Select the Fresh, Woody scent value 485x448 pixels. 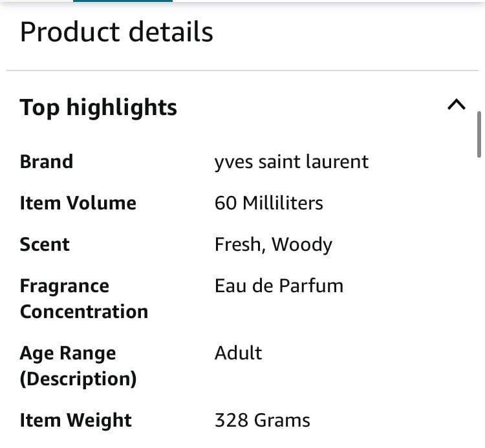point(274,245)
